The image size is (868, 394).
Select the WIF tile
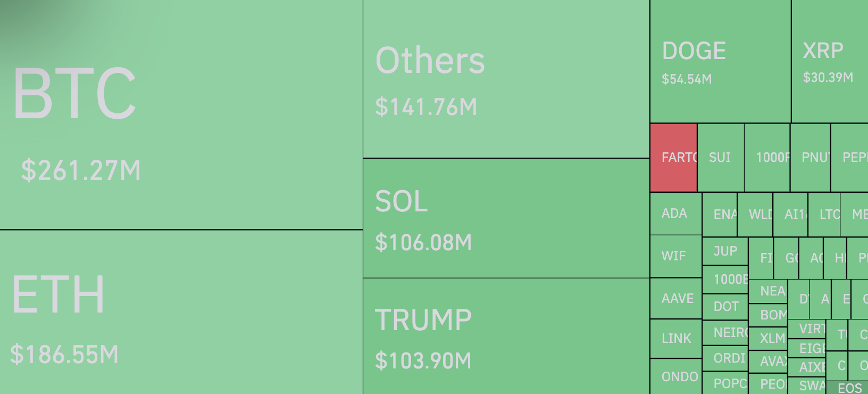(675, 256)
